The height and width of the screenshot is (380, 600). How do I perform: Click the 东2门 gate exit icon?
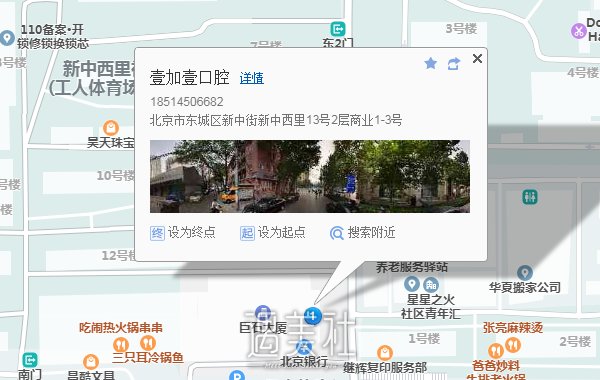338,29
